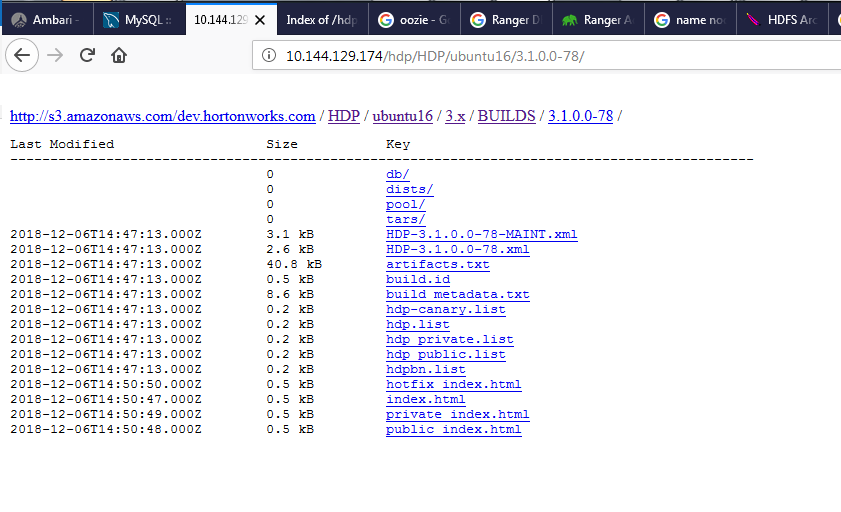Screen dimensions: 841x512
Task: Open the artifacts.txt file link
Action: 438,264
